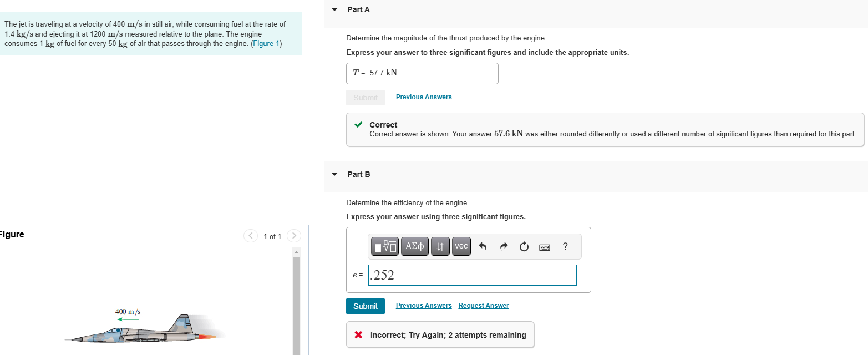Screen dimensions: 868x355
Task: Click the efficiency answer input field
Action: click(472, 275)
